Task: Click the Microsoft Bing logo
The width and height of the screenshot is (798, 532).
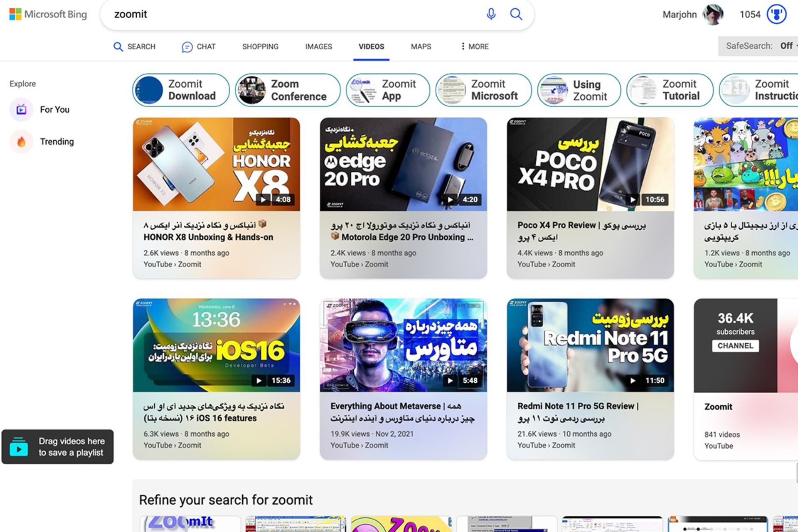Action: (48, 15)
